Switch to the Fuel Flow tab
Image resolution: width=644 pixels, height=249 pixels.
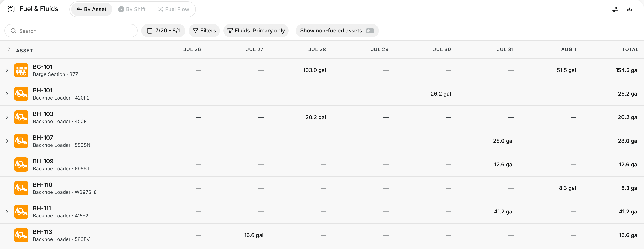tap(173, 9)
